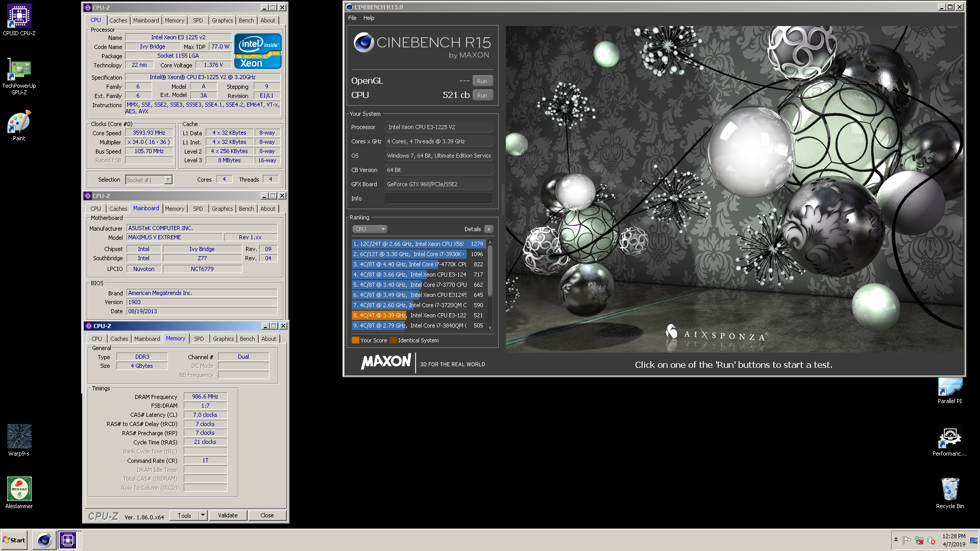Viewport: 980px width, 551px height.
Task: Open the Tools dropdown arrow in CPU-Z
Action: pyautogui.click(x=203, y=515)
